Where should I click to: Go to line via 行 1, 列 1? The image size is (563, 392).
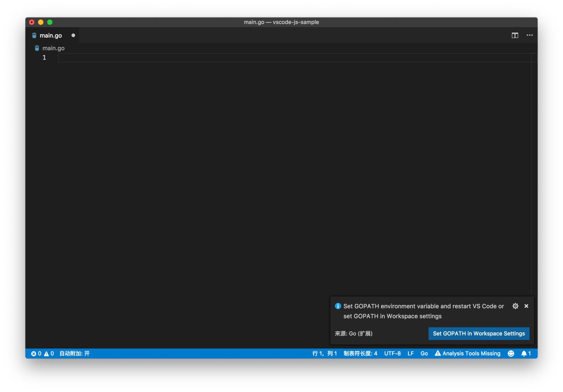pyautogui.click(x=324, y=354)
